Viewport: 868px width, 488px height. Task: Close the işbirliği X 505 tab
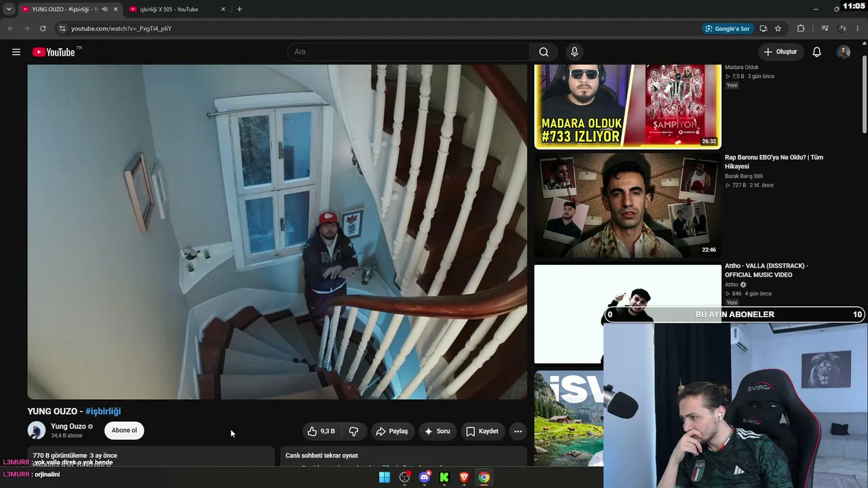coord(223,9)
